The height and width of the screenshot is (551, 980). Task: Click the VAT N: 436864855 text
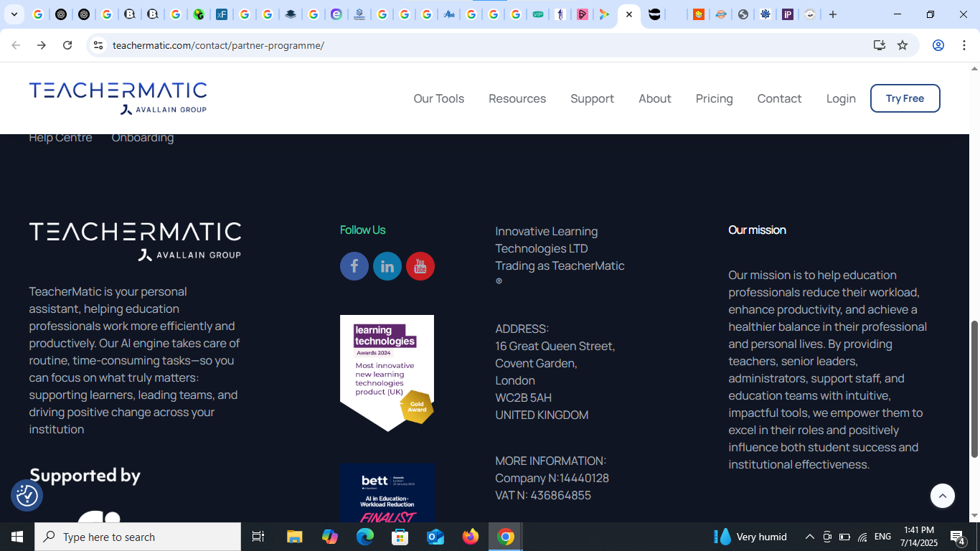click(543, 495)
